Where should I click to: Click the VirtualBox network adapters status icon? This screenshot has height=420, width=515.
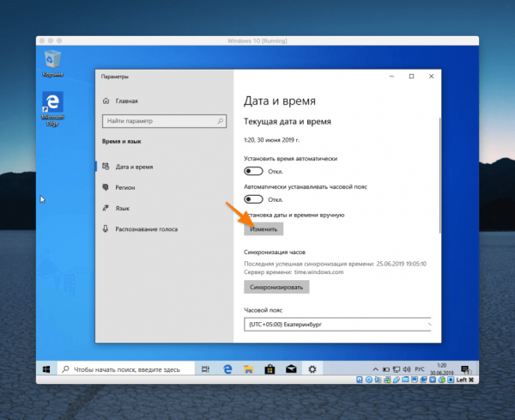pos(387,380)
